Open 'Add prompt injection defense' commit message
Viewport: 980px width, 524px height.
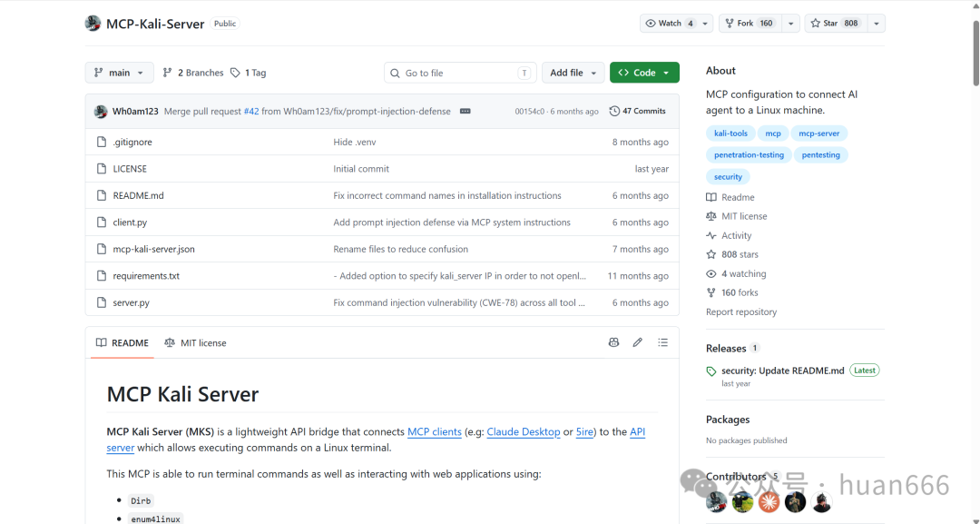452,222
